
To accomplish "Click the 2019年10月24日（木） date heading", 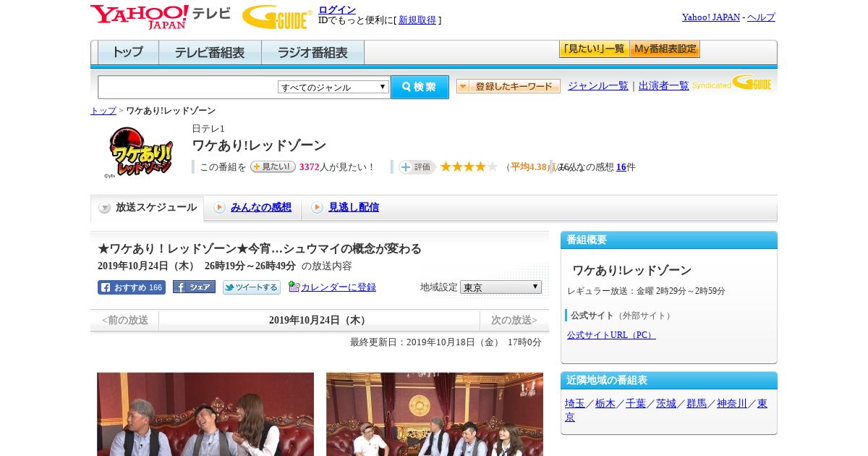I will tap(319, 320).
